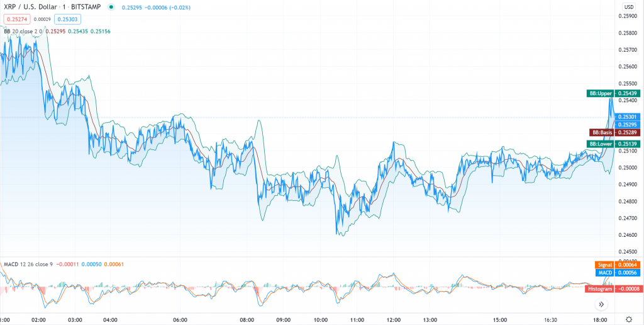Click the chart settings gear icon
644x325 pixels.
[628, 319]
